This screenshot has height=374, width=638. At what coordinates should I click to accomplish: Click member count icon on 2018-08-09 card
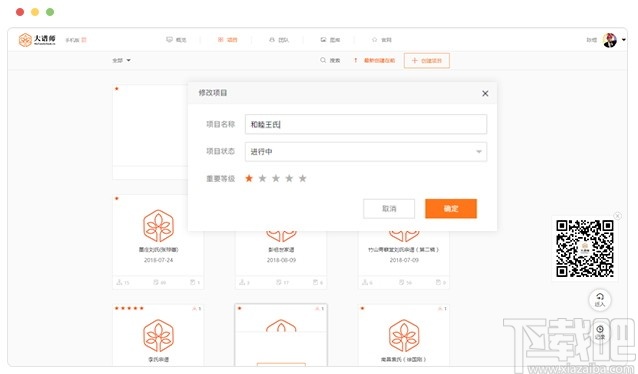tap(242, 282)
